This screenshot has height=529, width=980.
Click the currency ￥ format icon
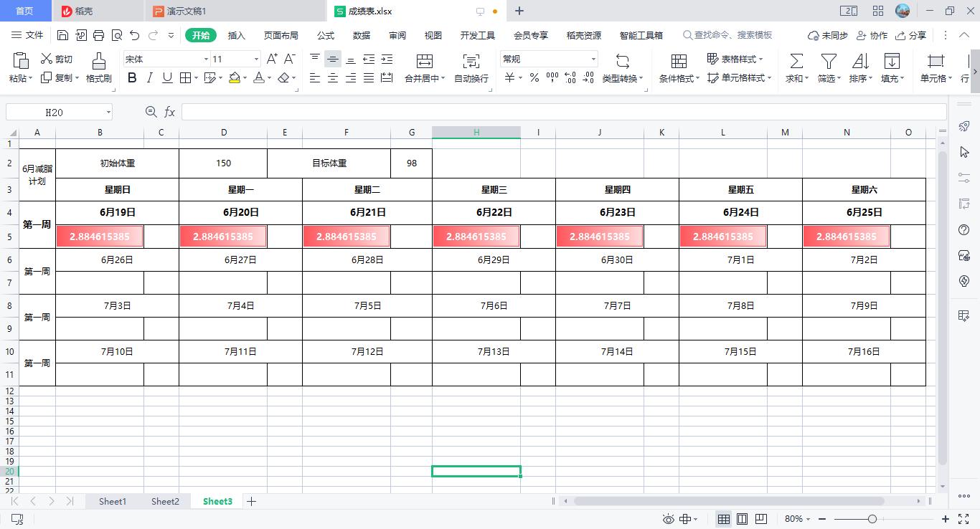click(509, 78)
